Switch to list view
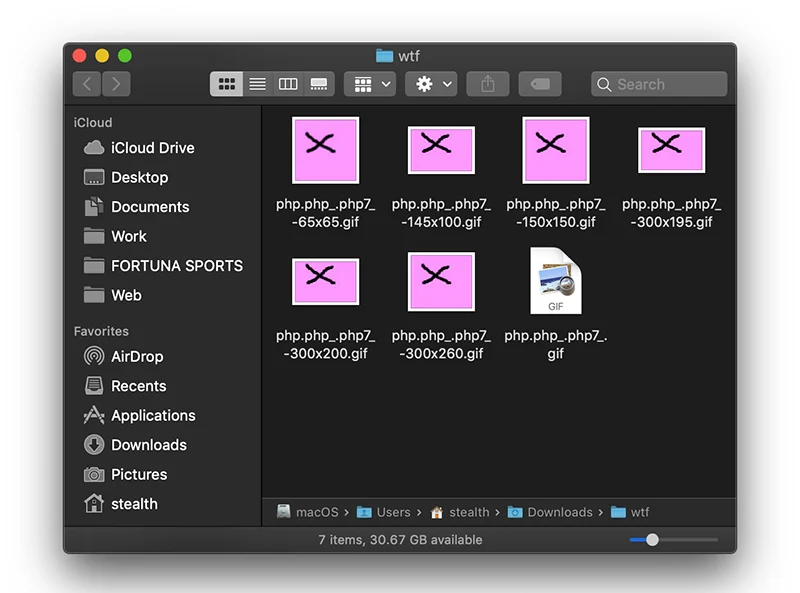 pos(258,84)
